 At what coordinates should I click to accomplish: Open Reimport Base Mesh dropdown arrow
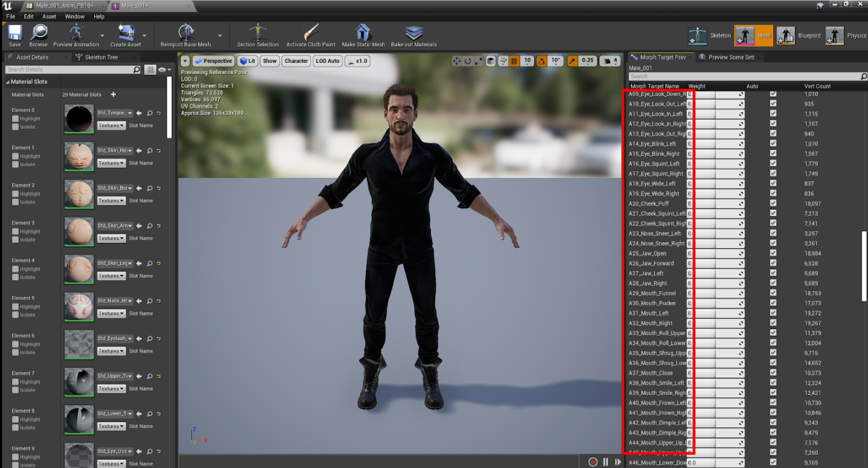click(219, 36)
